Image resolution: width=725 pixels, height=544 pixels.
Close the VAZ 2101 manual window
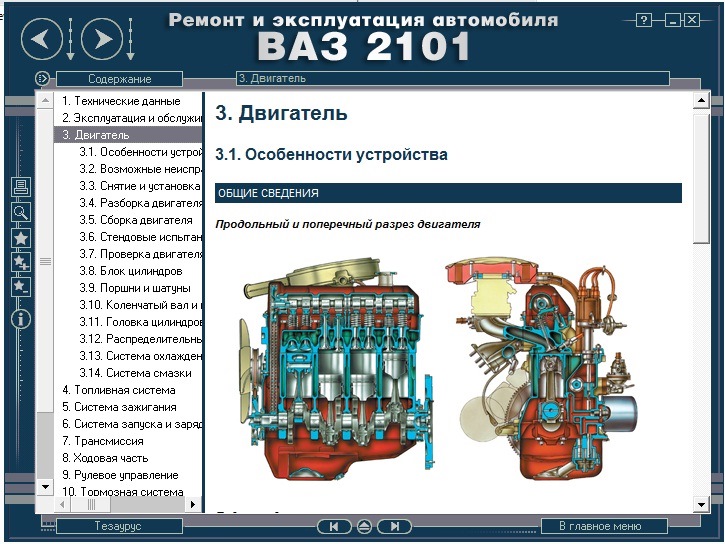tap(692, 20)
